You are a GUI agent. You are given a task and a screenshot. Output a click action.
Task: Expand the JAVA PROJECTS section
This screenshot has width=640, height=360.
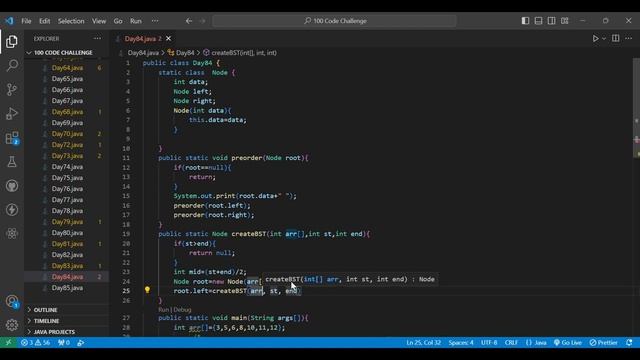(x=54, y=332)
